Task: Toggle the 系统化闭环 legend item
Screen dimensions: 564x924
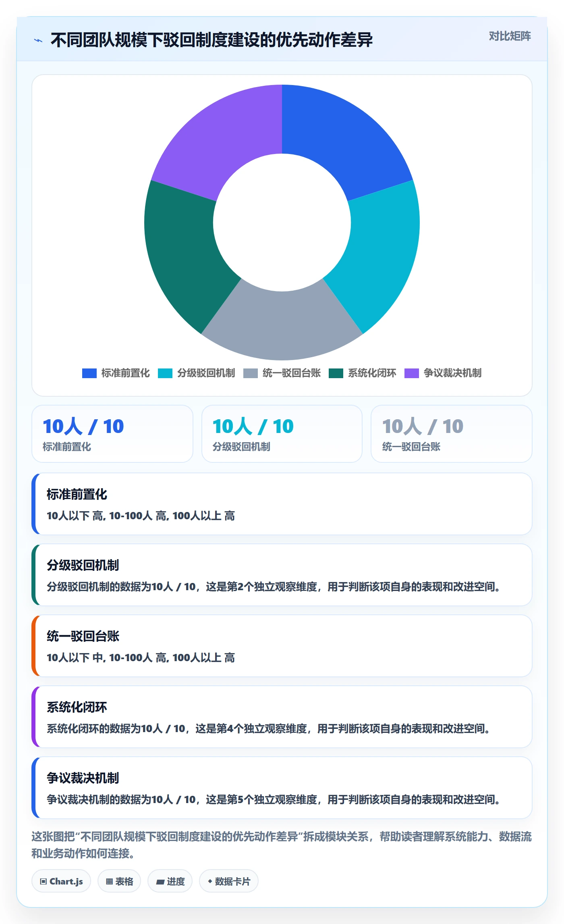Action: click(362, 373)
